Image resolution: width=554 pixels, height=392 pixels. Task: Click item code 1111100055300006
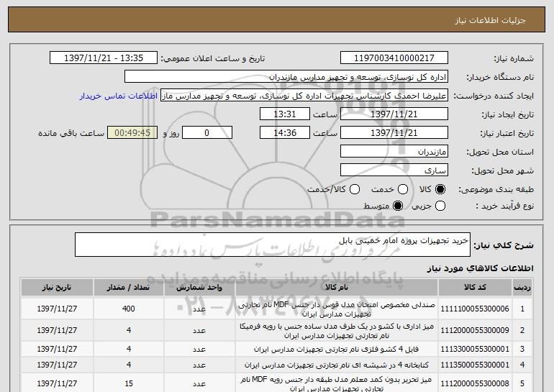475,309
